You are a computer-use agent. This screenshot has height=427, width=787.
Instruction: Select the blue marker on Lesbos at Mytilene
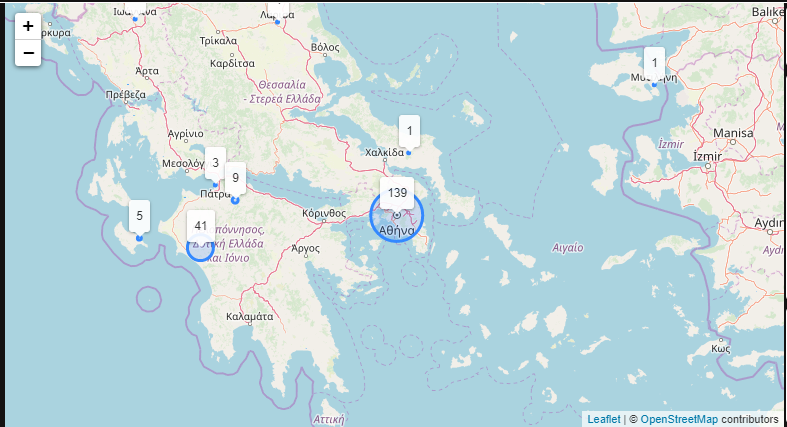click(654, 84)
